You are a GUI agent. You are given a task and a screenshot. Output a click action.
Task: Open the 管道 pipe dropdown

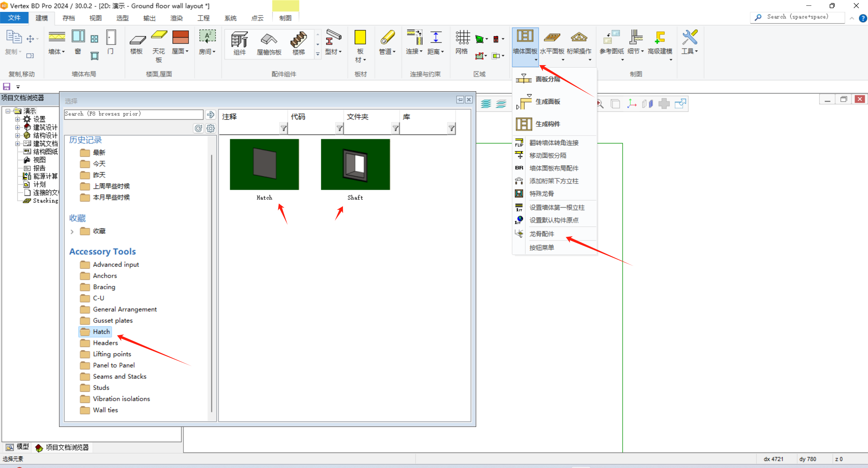tap(394, 52)
